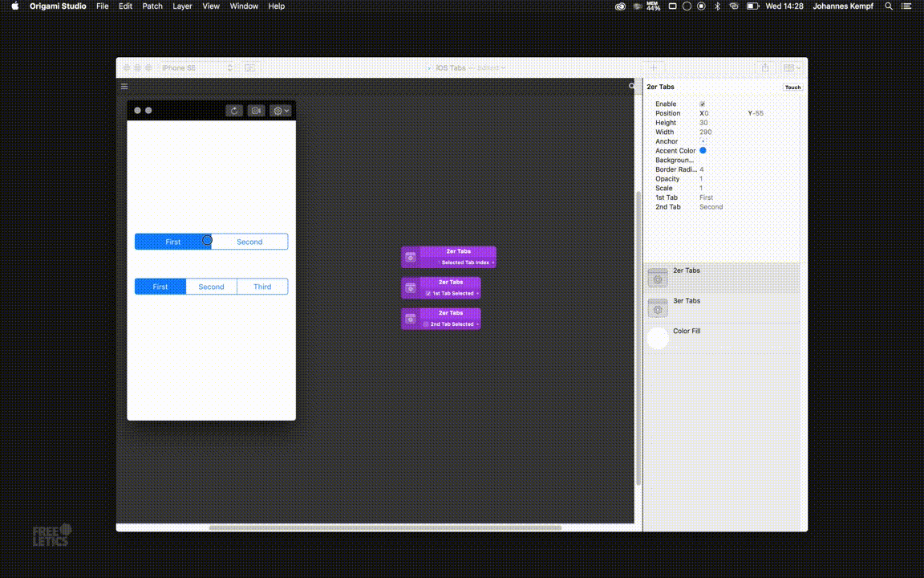Click the Scale value field
The width and height of the screenshot is (924, 578).
701,188
